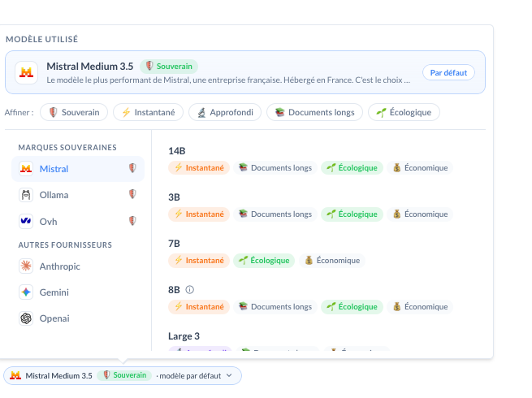
Task: Toggle the Approfondi filter chip
Action: coord(225,112)
